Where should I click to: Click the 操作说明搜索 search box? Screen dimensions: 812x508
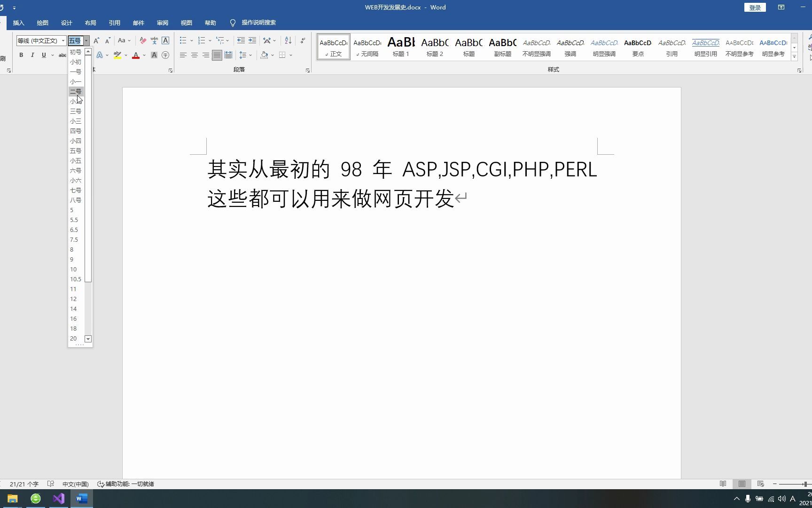[258, 23]
